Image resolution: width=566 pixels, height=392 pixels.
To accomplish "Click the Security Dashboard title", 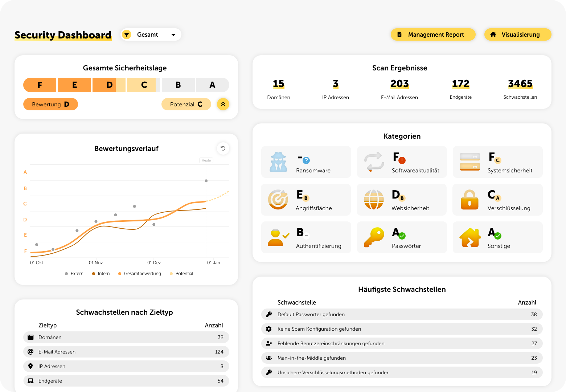I will [x=63, y=35].
